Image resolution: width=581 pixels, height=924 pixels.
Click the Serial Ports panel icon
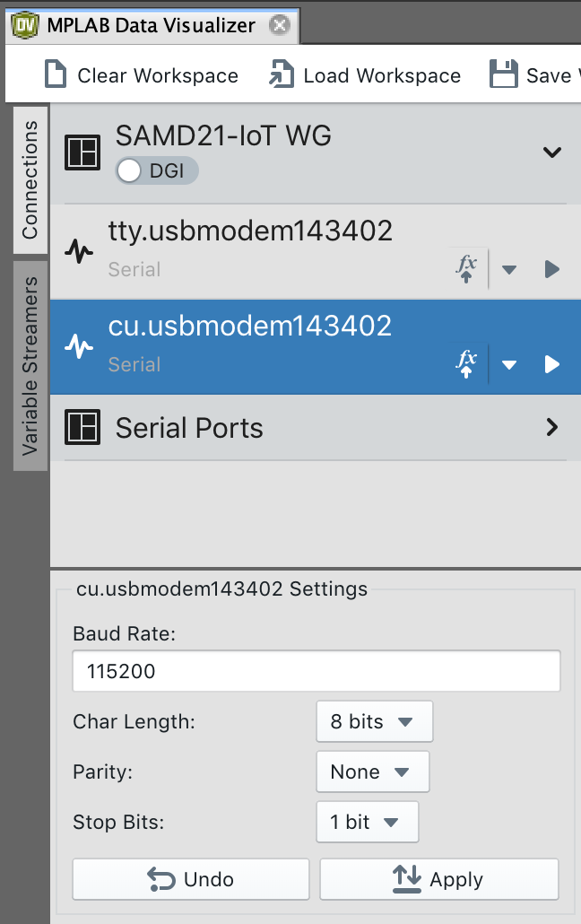tap(82, 428)
